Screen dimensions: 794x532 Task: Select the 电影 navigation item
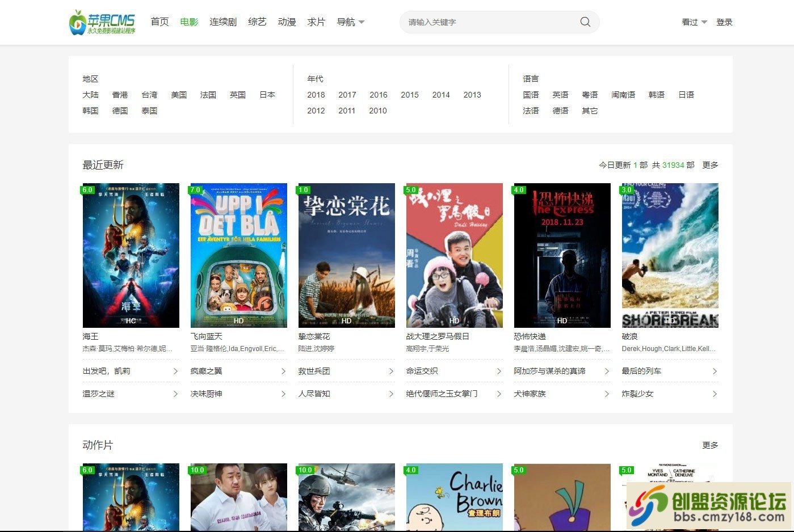point(189,22)
